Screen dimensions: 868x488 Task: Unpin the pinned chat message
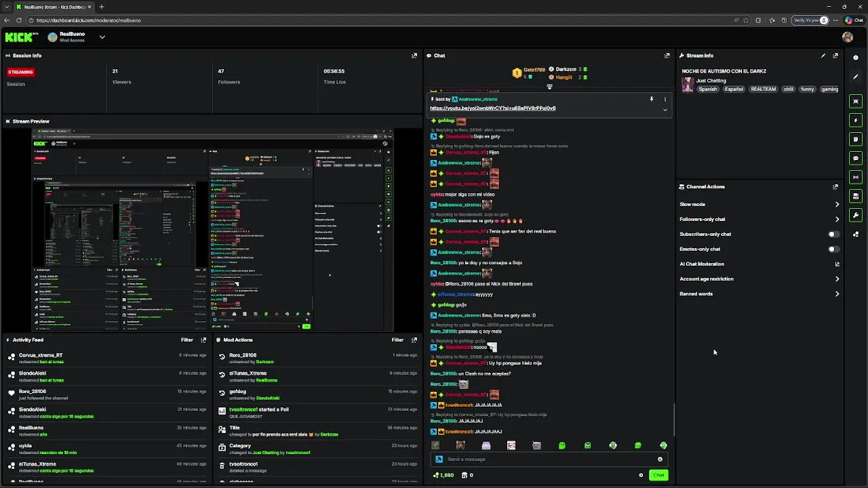[x=652, y=99]
